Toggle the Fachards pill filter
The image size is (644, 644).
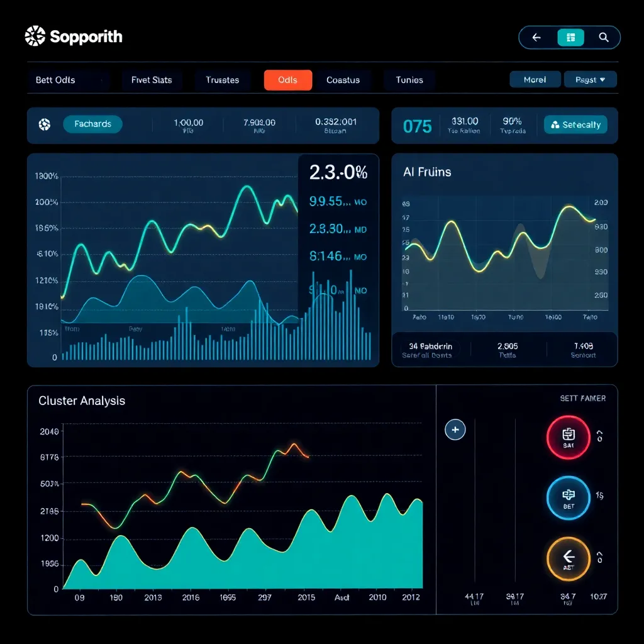(x=92, y=125)
